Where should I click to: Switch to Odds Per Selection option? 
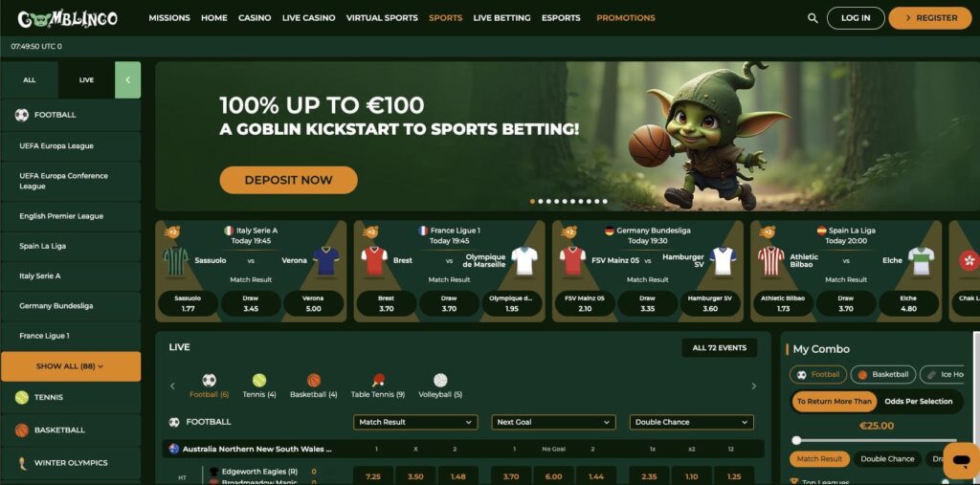coord(918,401)
